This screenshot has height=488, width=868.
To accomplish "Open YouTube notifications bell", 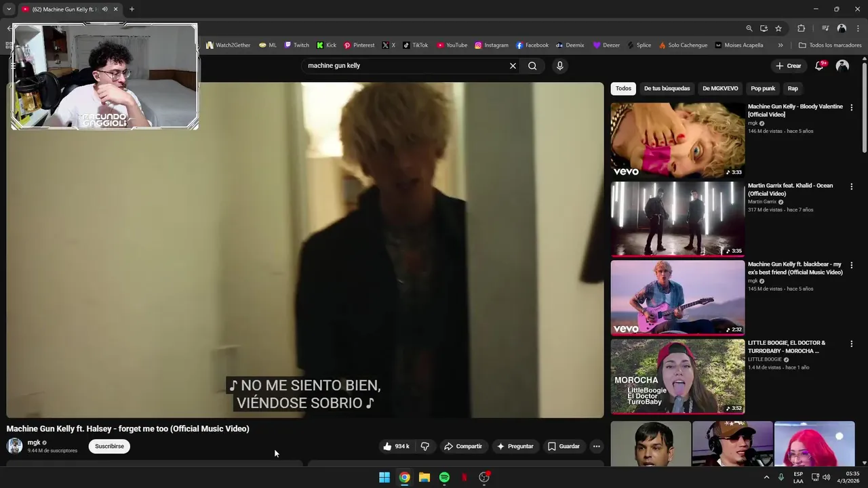I will [820, 65].
